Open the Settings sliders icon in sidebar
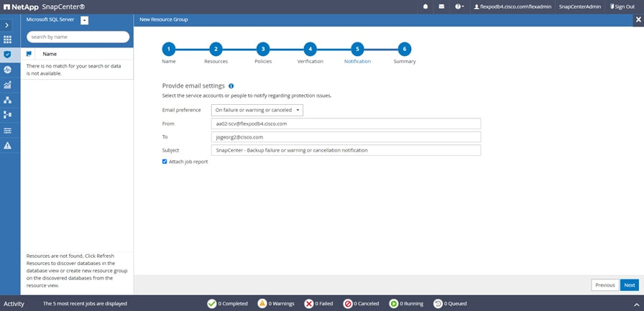The image size is (644, 311). (x=7, y=130)
